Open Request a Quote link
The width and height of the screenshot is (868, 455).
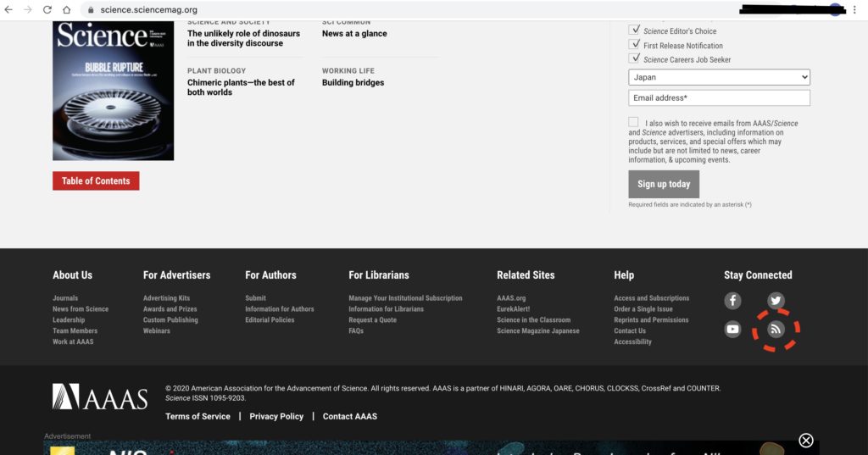pos(373,320)
